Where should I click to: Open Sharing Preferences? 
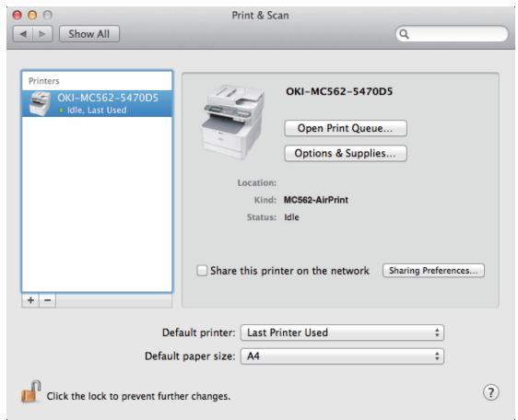[433, 271]
